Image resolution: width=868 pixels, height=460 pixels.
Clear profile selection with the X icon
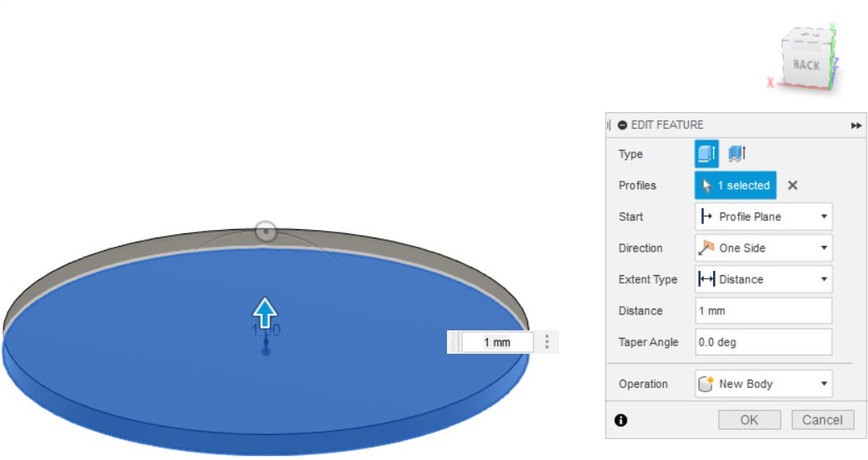(793, 186)
